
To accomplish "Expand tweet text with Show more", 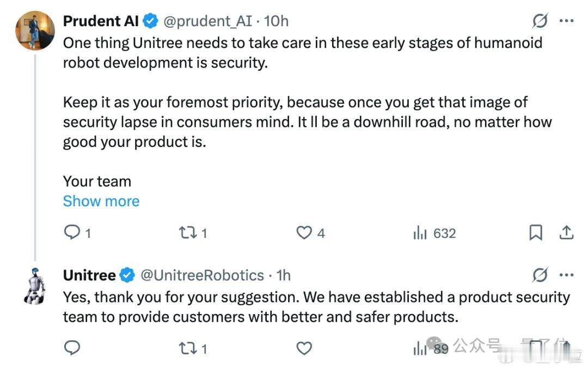I will point(101,201).
